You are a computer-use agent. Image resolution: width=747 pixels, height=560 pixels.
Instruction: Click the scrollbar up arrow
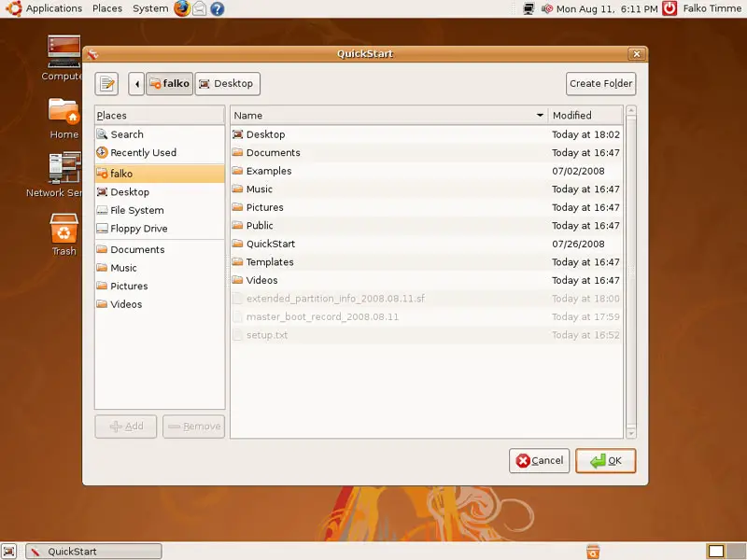(631, 110)
